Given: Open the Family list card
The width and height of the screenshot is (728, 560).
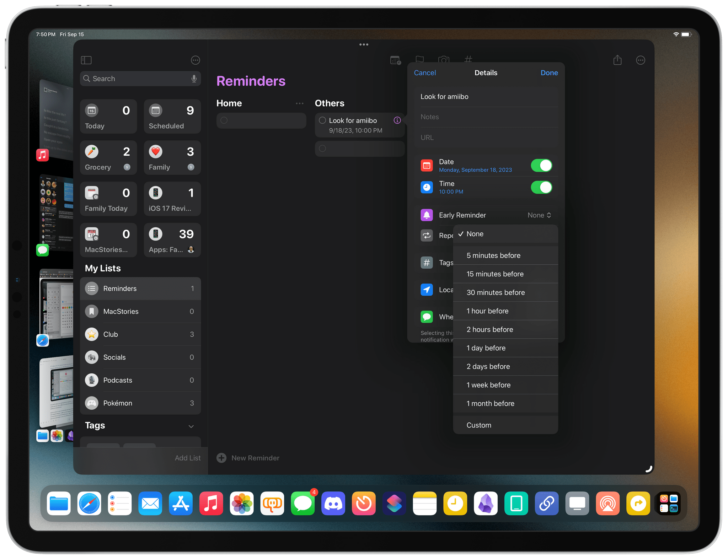Looking at the screenshot, I should pyautogui.click(x=172, y=158).
